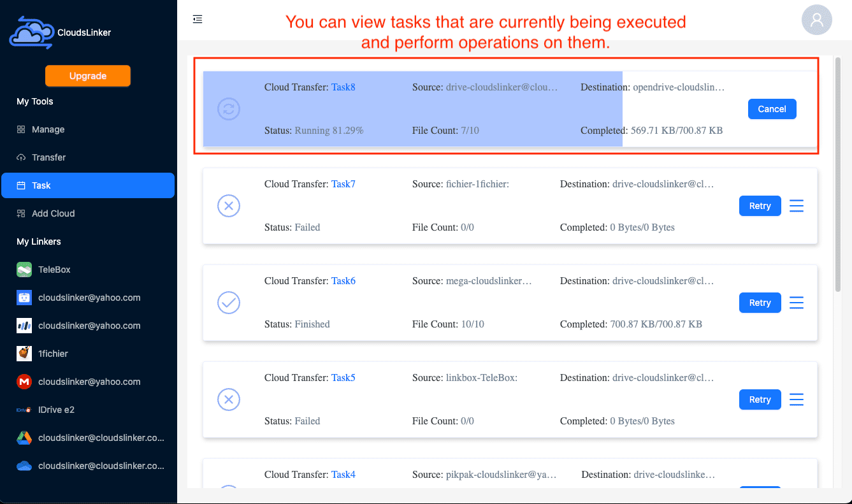Open Add Cloud from the sidebar

click(88, 213)
